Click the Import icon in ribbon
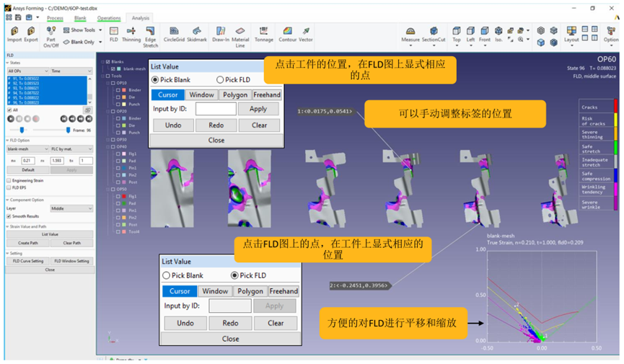 [x=14, y=34]
